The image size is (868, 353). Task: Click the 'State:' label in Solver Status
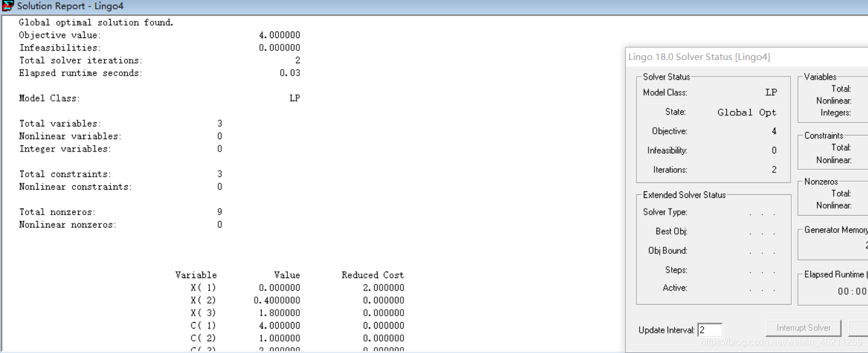pyautogui.click(x=676, y=112)
